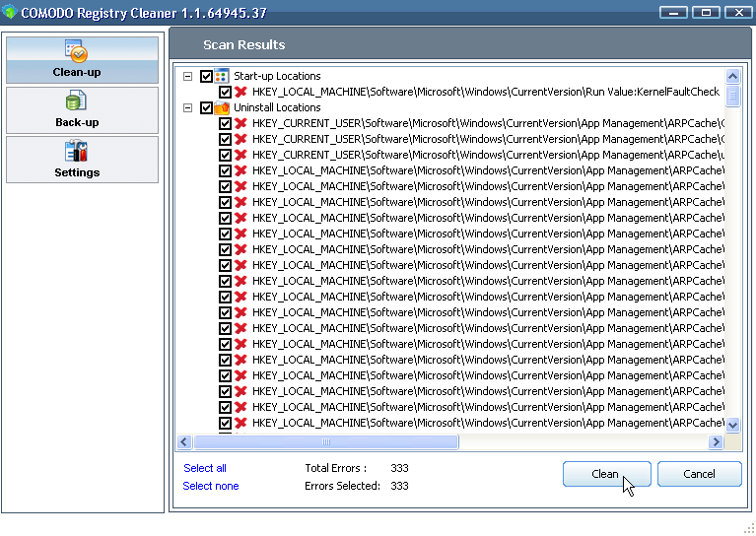Viewport: 756px width, 536px height.
Task: Click the horizontal scrollbar thumb
Action: 326,441
